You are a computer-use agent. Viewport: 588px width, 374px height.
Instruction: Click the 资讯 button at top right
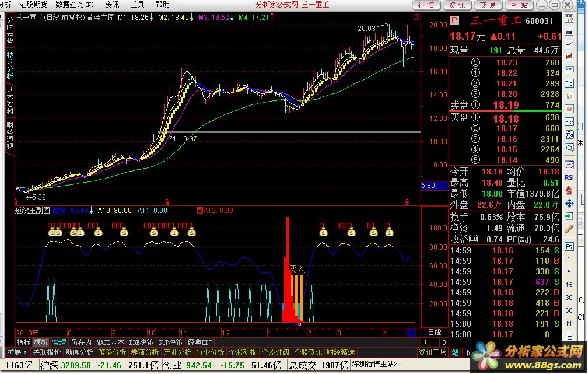(457, 5)
